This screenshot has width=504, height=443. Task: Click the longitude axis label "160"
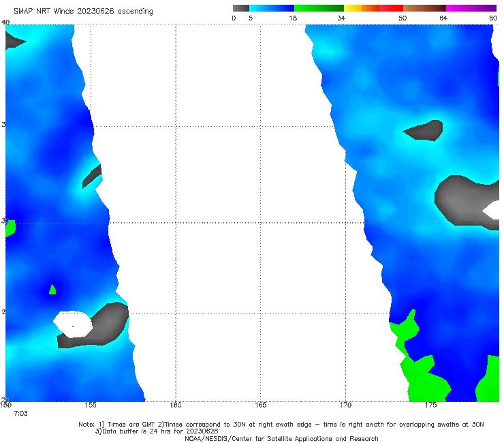point(176,405)
